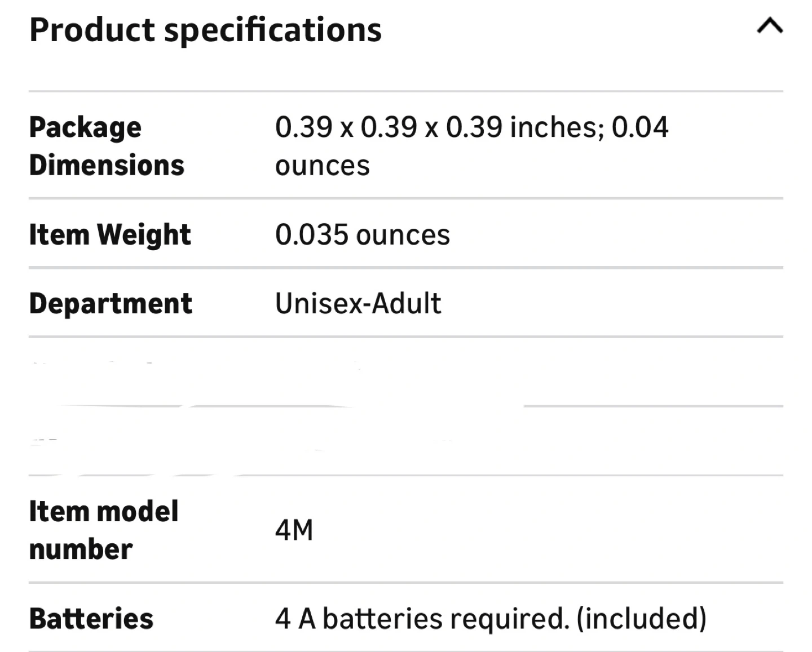The image size is (812, 652).
Task: Click the Item Weight label
Action: click(110, 234)
